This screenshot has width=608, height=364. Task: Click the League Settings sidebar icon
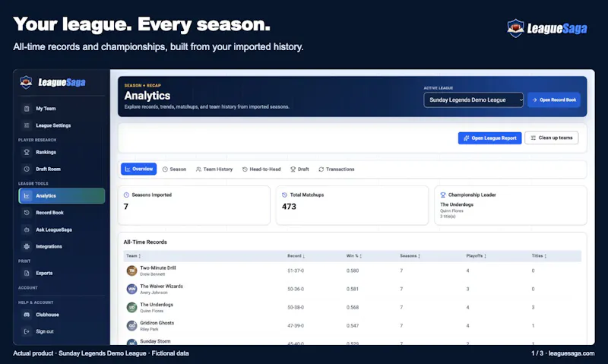pos(27,125)
